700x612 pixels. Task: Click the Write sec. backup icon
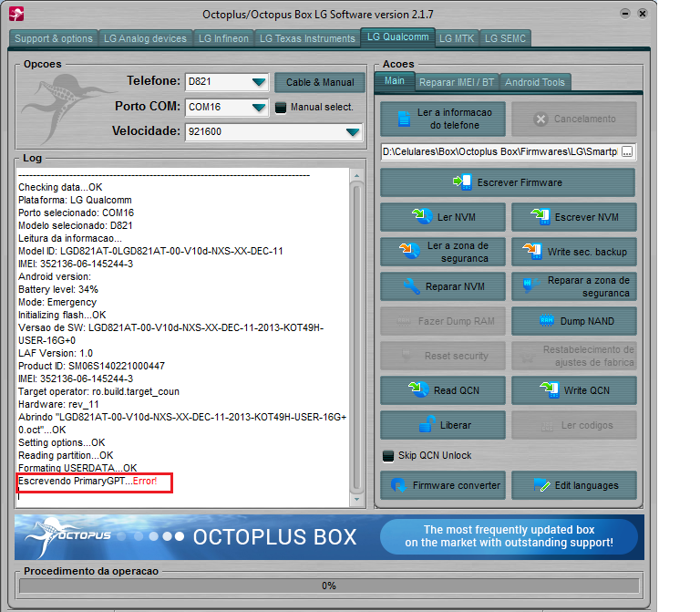pos(532,252)
